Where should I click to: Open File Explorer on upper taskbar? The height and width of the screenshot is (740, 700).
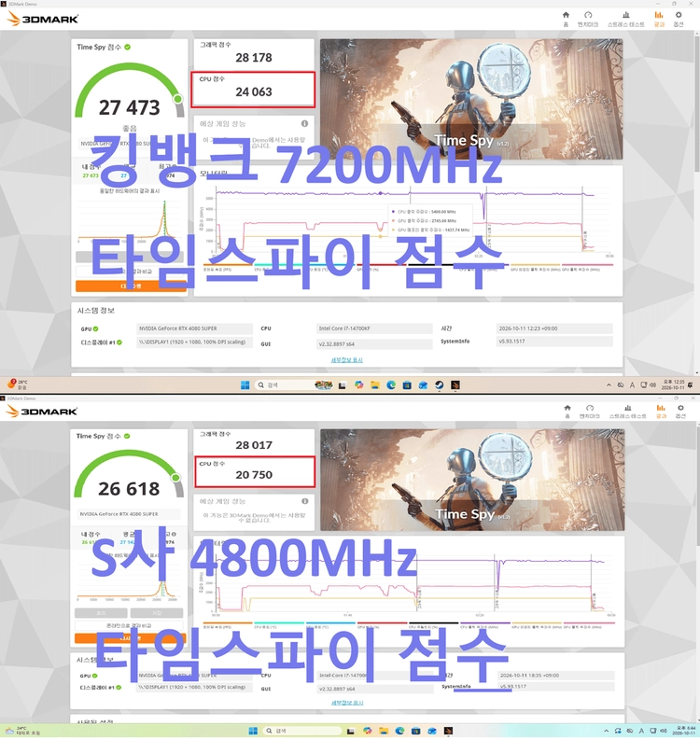[375, 385]
